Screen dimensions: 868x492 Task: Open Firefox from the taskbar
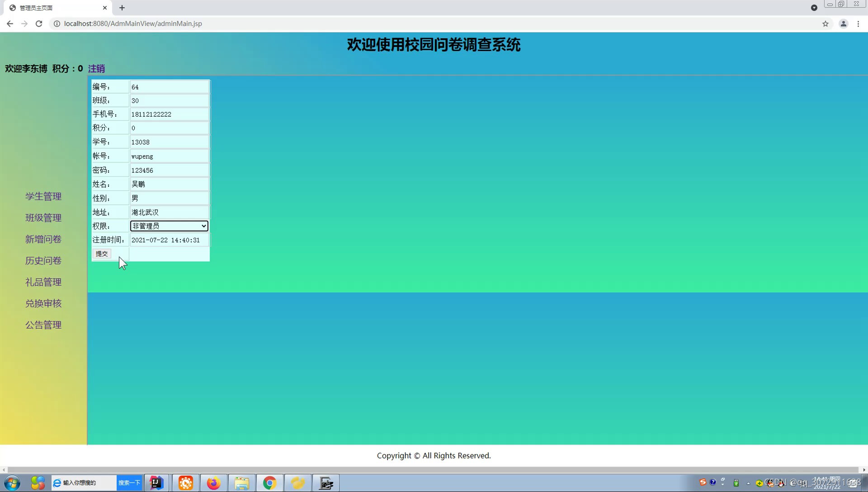click(213, 483)
